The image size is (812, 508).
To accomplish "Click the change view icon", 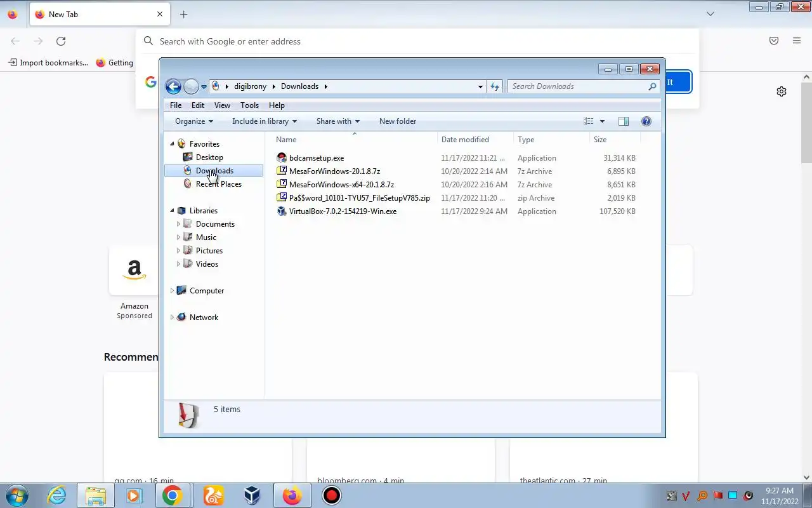I will [x=589, y=121].
